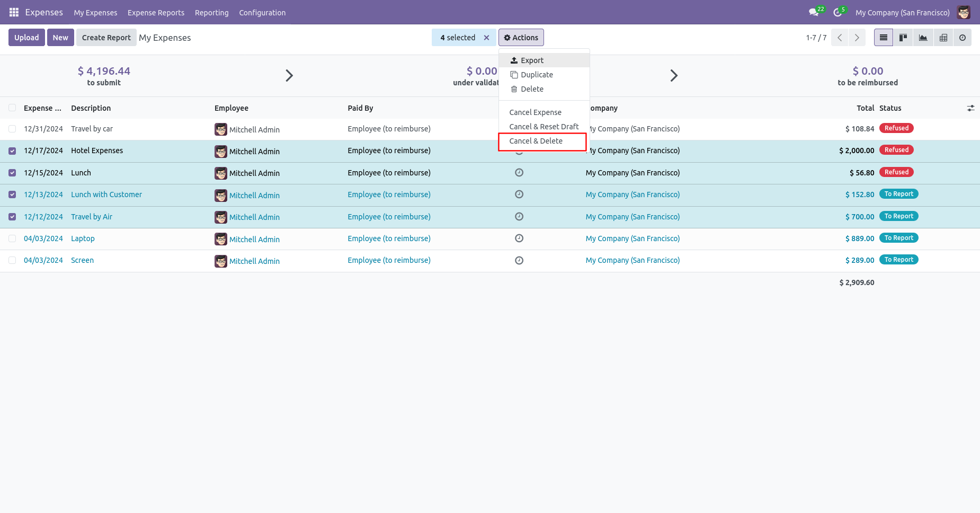Uncheck the Lunch with Customer row checkbox

coord(12,194)
